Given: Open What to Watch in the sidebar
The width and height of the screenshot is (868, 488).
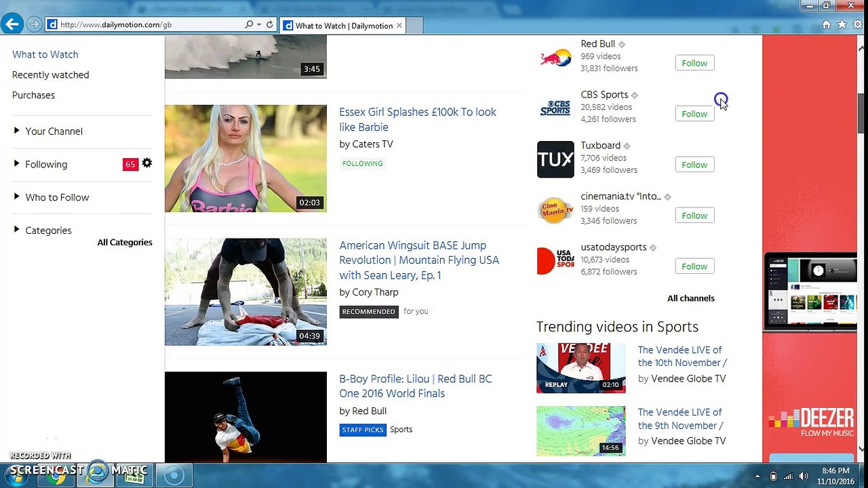Looking at the screenshot, I should 45,54.
